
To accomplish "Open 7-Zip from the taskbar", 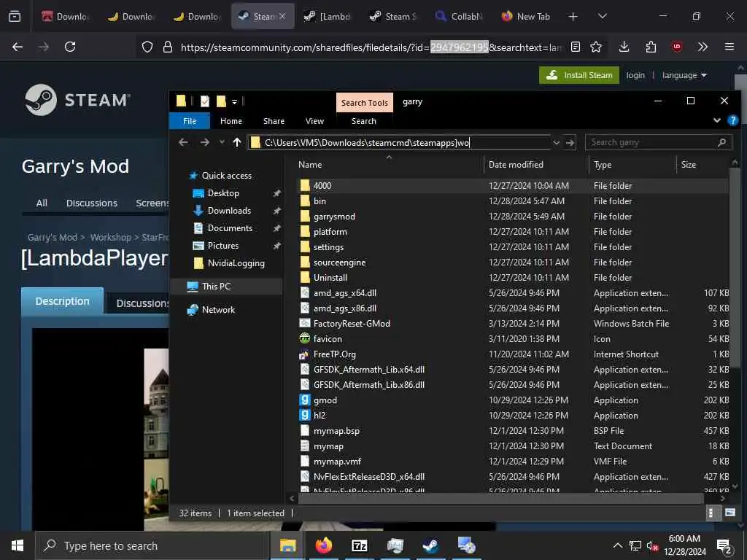I will coord(359,545).
